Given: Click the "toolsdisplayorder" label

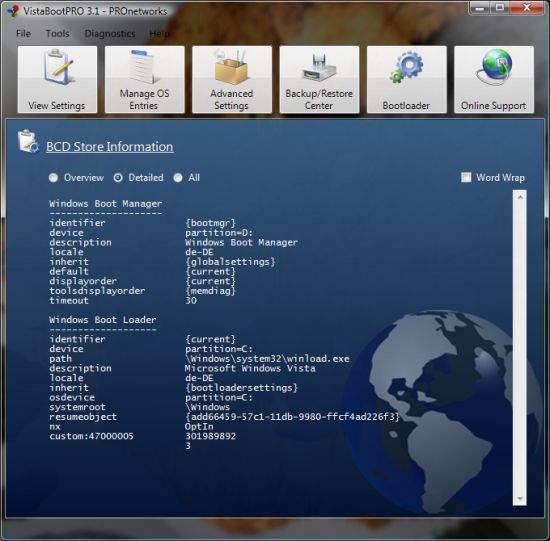Looking at the screenshot, I should [x=97, y=290].
